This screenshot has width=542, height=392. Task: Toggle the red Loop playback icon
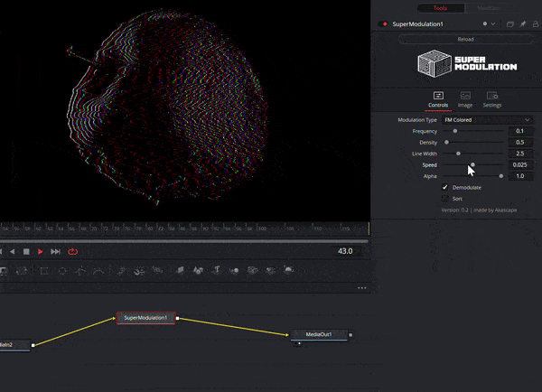click(72, 251)
